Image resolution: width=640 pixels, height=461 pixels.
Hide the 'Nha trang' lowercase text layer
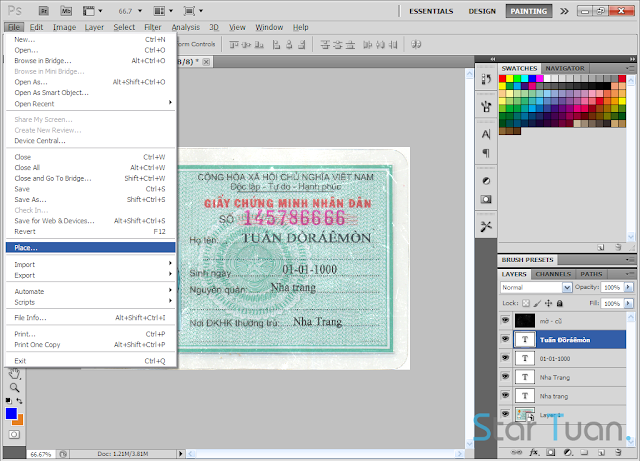(505, 396)
